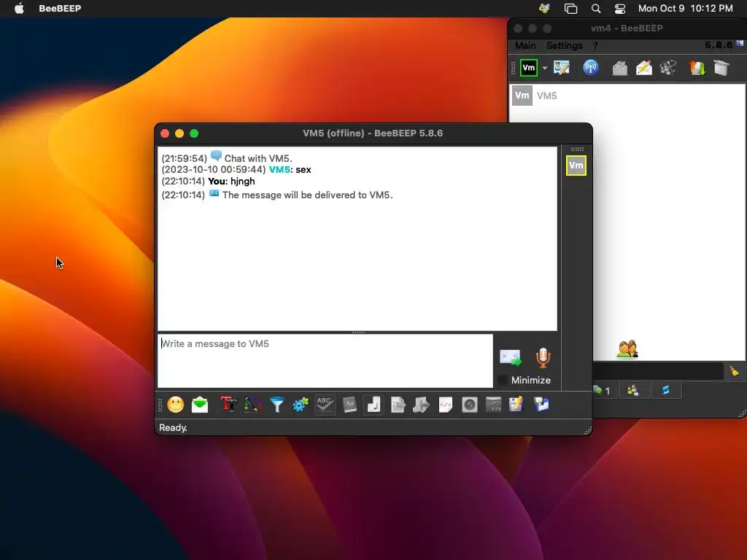The image size is (747, 560).
Task: Open the Settings menu in vm4 window
Action: [x=564, y=46]
